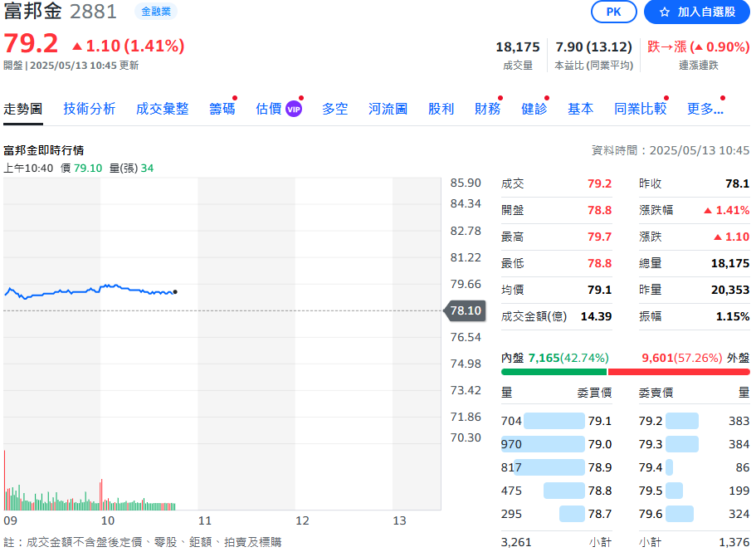Click 成交金額(億) 14.39 value
The width and height of the screenshot is (756, 552).
[596, 316]
